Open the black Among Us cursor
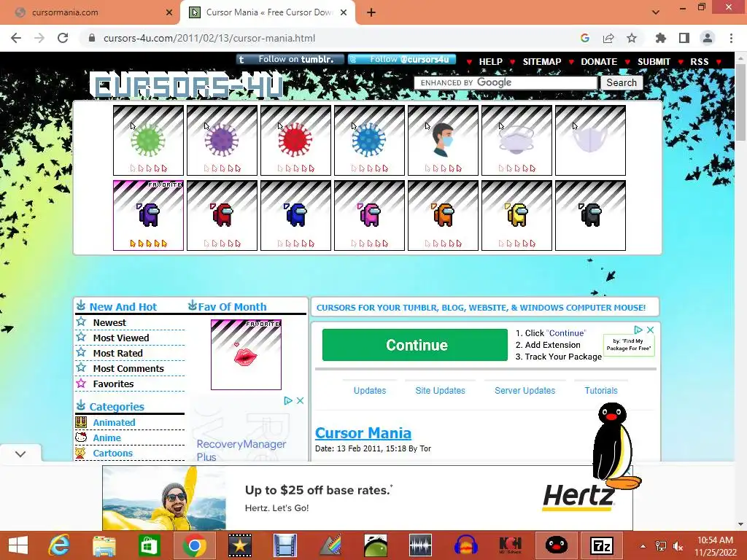This screenshot has width=747, height=560. coord(590,215)
